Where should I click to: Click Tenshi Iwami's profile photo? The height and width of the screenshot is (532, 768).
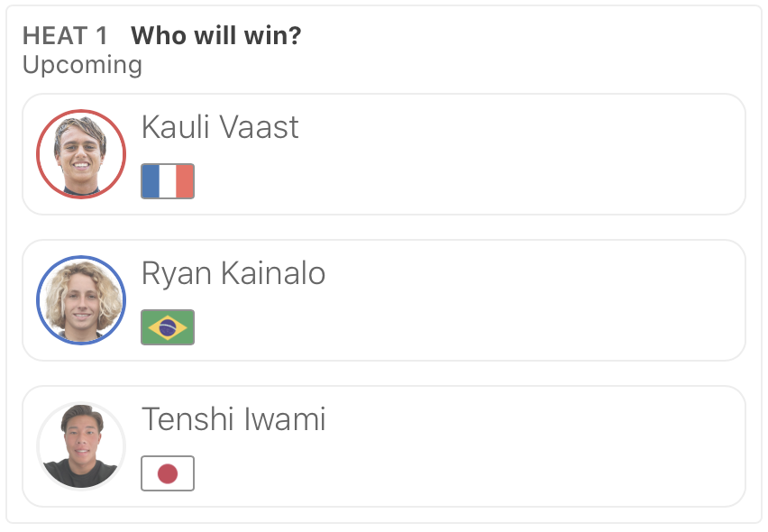point(81,446)
